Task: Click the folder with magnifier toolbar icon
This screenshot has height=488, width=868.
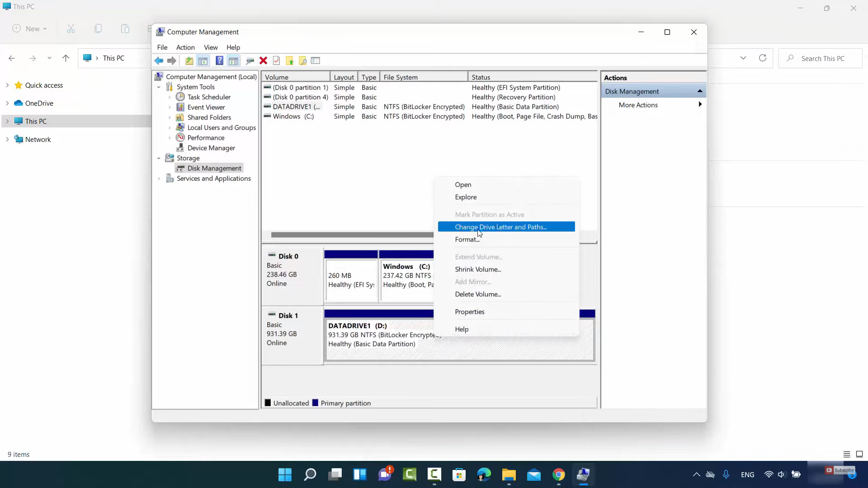Action: pyautogui.click(x=303, y=61)
